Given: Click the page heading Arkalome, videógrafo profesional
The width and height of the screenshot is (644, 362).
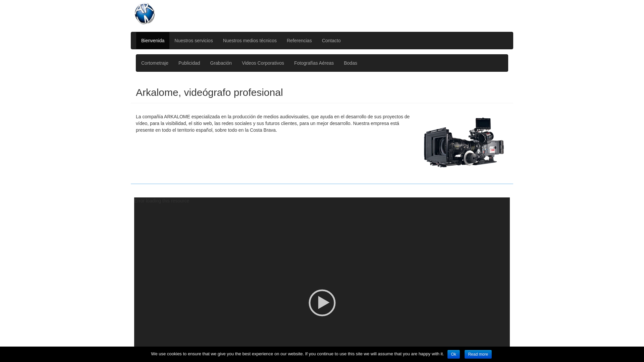Looking at the screenshot, I should coord(209,93).
